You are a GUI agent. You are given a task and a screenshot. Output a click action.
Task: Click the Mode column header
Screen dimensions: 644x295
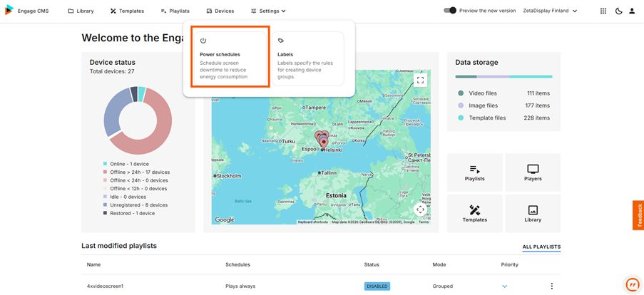[439, 264]
